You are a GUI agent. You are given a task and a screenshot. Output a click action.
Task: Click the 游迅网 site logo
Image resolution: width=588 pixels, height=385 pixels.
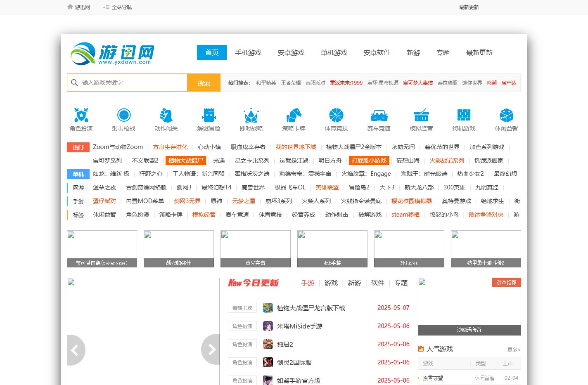tap(112, 54)
